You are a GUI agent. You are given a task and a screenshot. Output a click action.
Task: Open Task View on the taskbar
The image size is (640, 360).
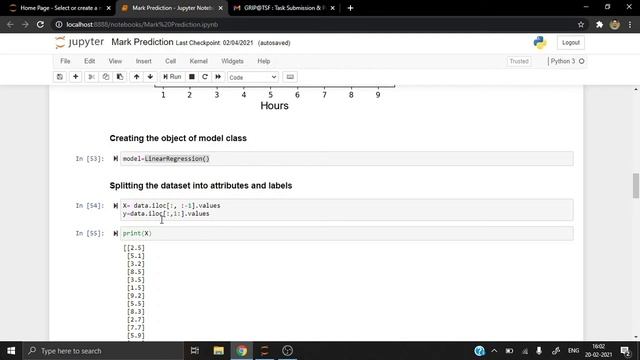tap(195, 351)
